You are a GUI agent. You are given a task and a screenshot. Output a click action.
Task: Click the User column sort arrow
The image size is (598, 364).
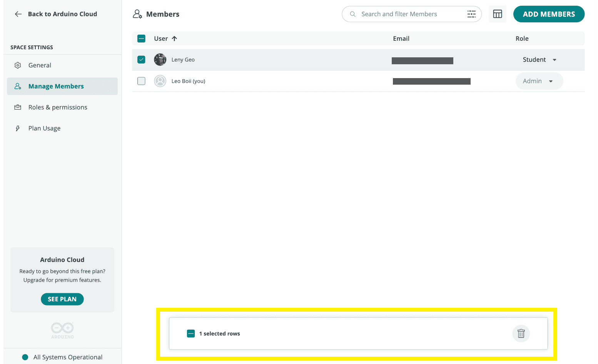pos(174,38)
